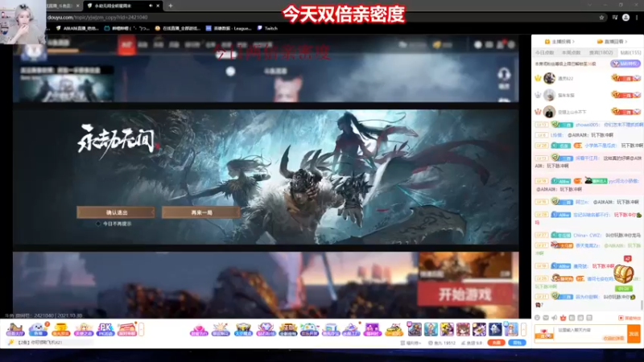This screenshot has width=644, height=362.
Task: Click the 福利券 coupon label near balance
Action: tap(411, 343)
